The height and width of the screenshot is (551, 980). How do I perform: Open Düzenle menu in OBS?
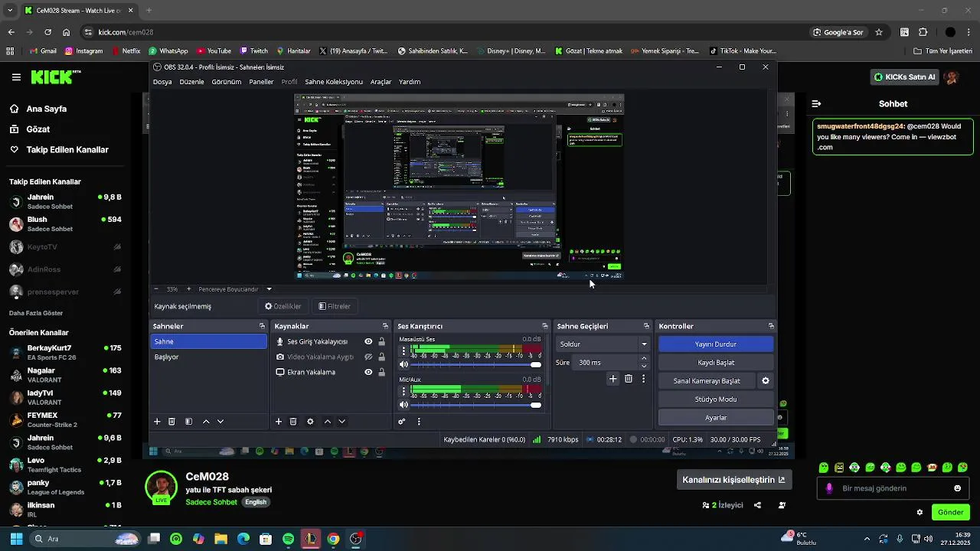[x=192, y=82]
